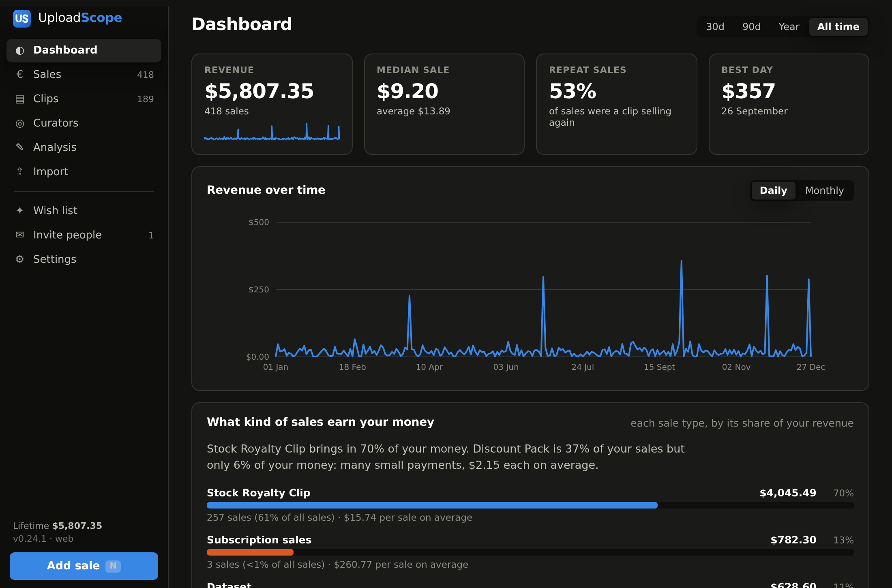Select the Year time range
The height and width of the screenshot is (588, 892).
click(789, 27)
